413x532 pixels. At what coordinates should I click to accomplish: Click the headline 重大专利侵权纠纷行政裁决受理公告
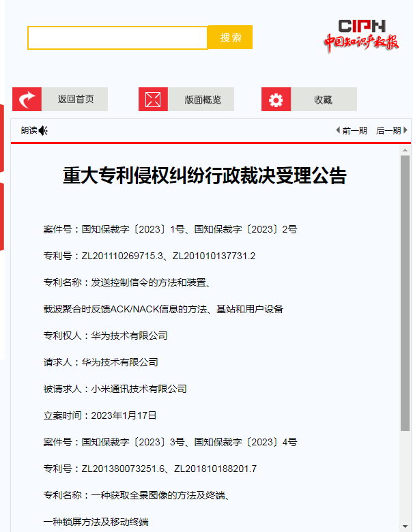[205, 176]
